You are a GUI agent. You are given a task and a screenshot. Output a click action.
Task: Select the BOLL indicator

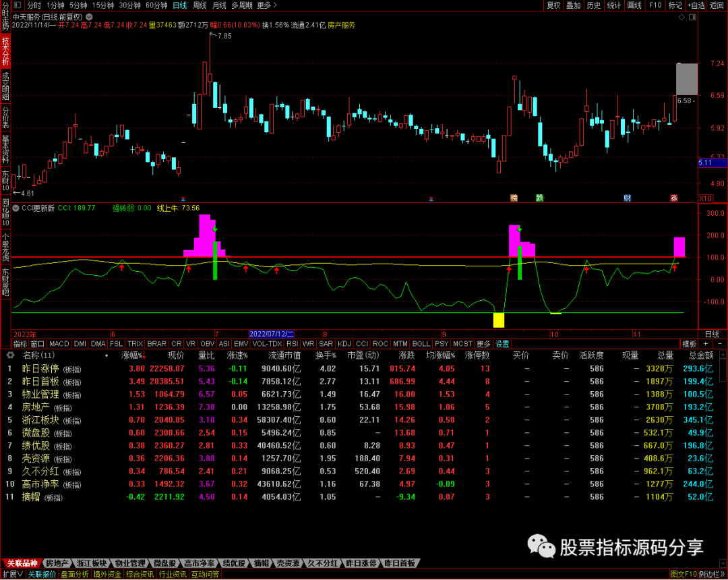(421, 344)
